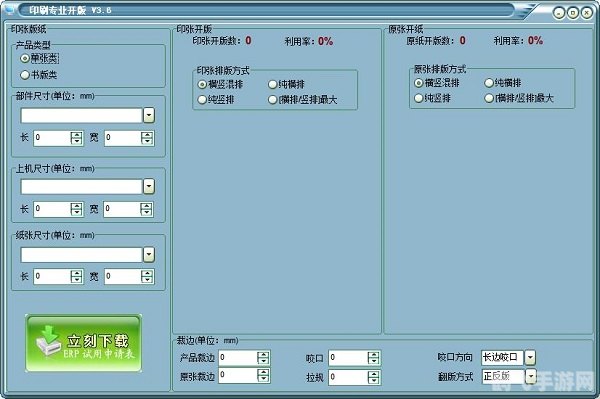Click the 立刻下载 ERP download button
Viewport: 600px width, 399px height.
point(83,343)
